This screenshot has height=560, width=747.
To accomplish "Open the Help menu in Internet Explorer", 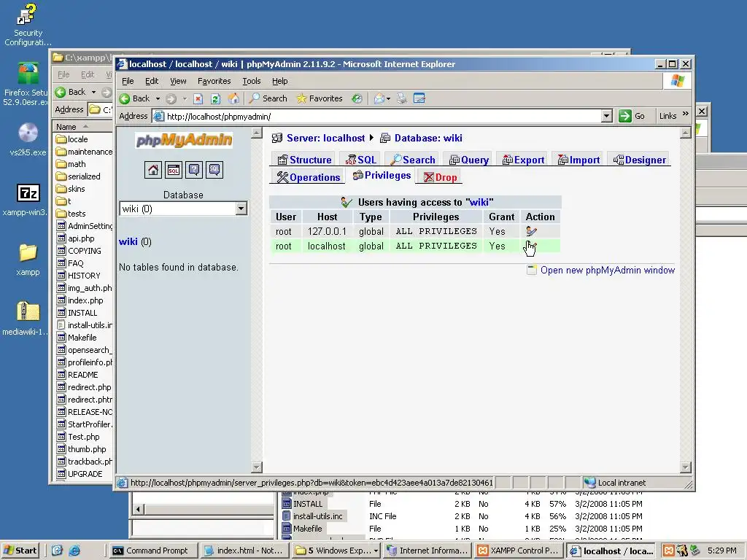I will (x=279, y=81).
